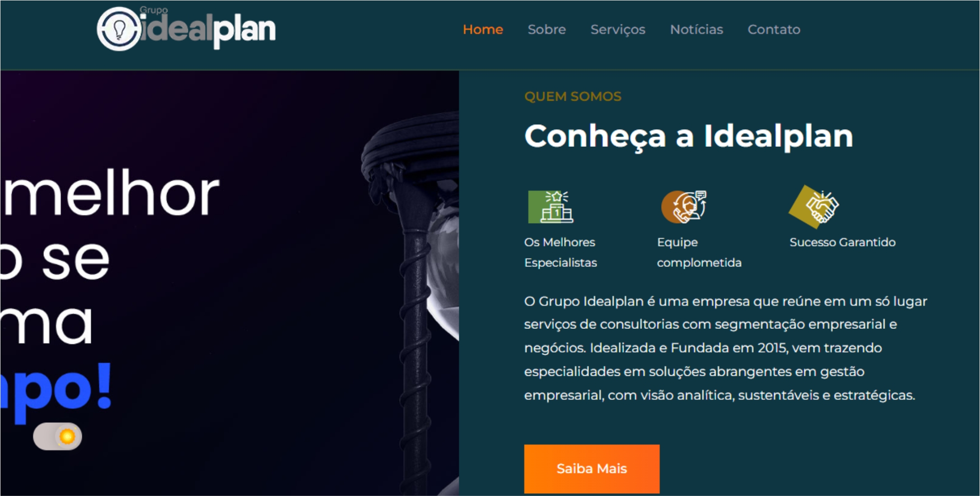
Task: Click the sun knob on the theme toggle
Action: (x=67, y=436)
